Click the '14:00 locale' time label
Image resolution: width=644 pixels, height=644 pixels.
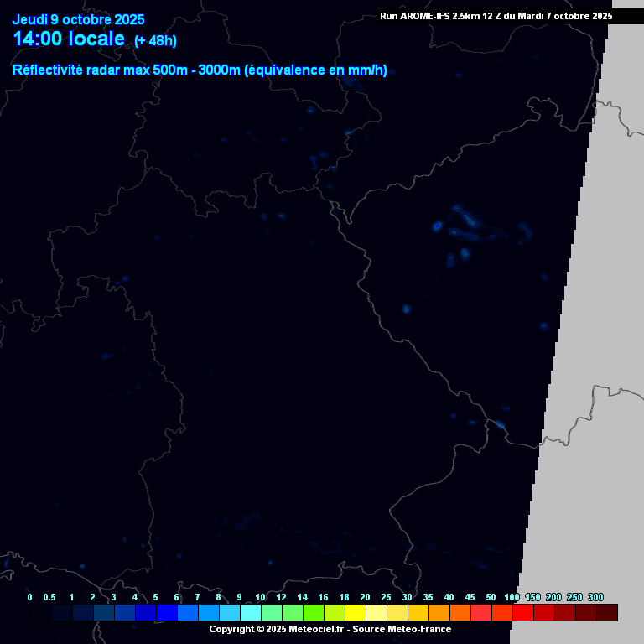click(x=69, y=39)
